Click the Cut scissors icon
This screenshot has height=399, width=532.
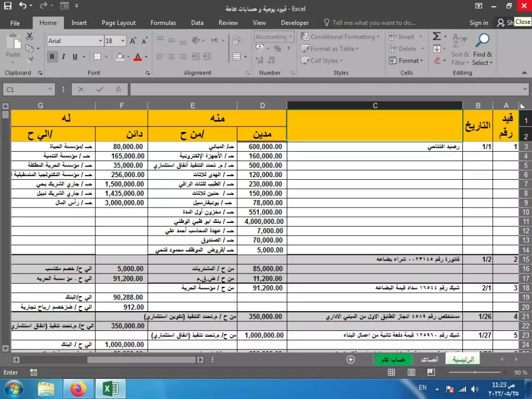pyautogui.click(x=29, y=36)
